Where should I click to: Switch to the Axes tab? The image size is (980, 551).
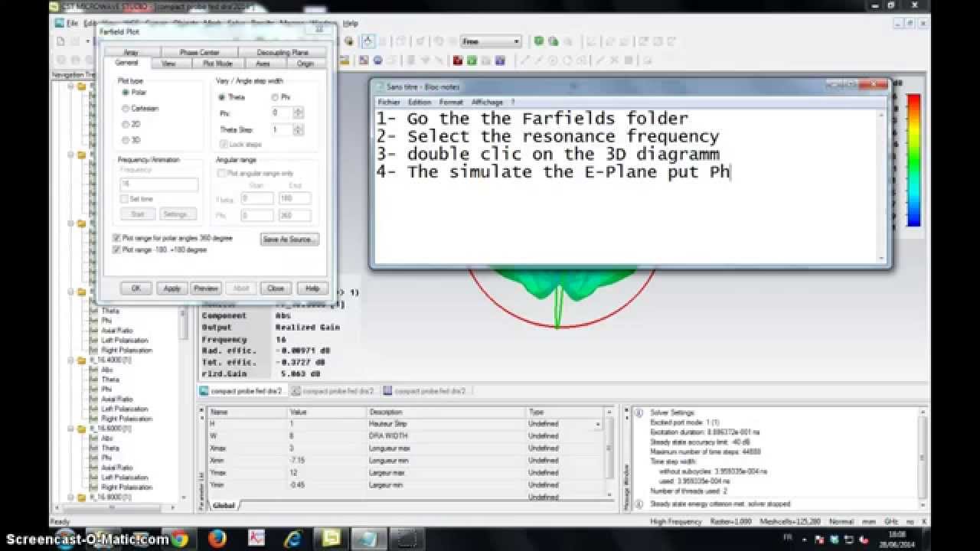pos(263,64)
